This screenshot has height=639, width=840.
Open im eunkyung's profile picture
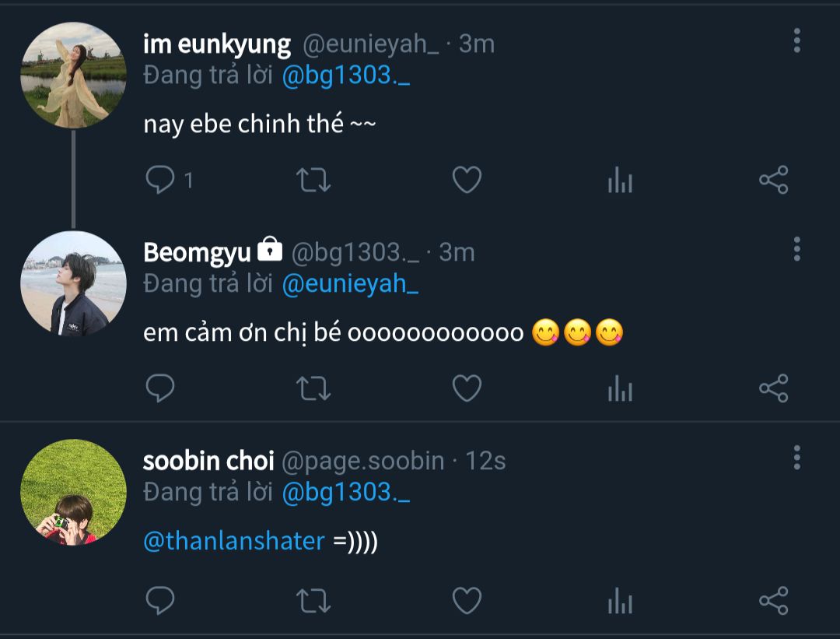pyautogui.click(x=73, y=75)
